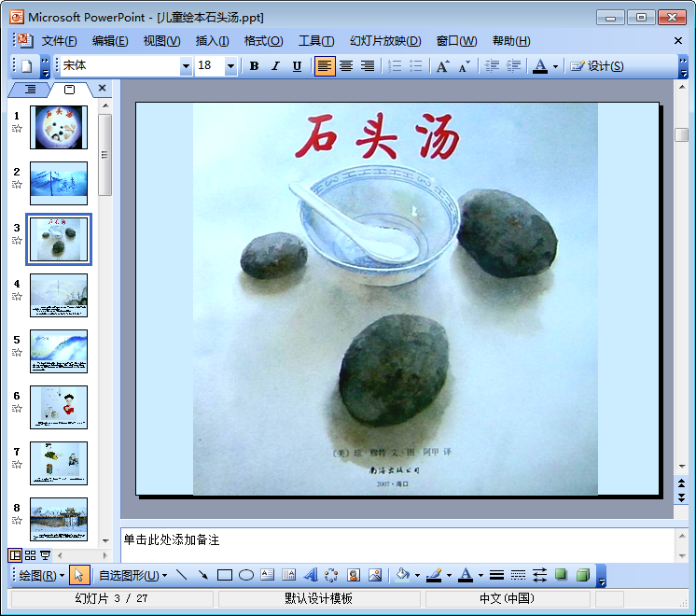Image resolution: width=696 pixels, height=616 pixels.
Task: Select the arrow drawing tool
Action: (x=203, y=575)
